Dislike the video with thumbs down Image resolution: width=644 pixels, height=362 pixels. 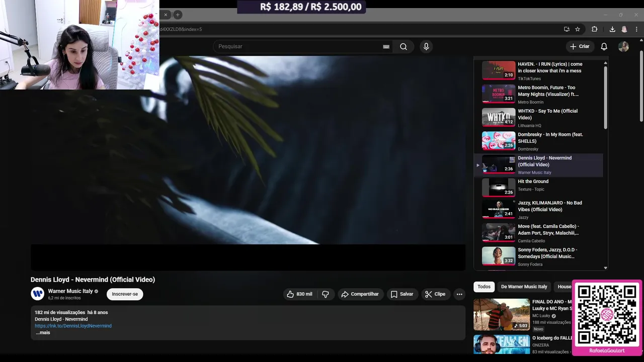coord(326,294)
